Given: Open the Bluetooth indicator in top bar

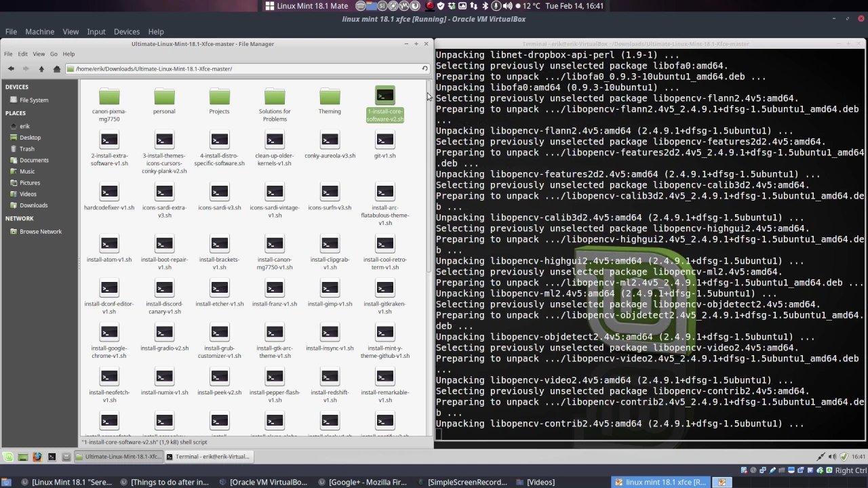Looking at the screenshot, I should [485, 6].
